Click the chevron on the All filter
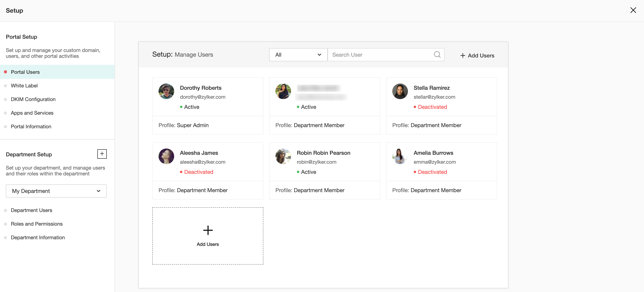This screenshot has height=292, width=644. (319, 55)
